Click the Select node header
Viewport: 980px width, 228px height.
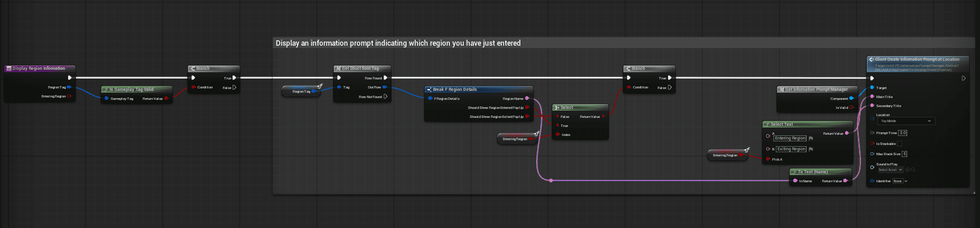click(581, 108)
